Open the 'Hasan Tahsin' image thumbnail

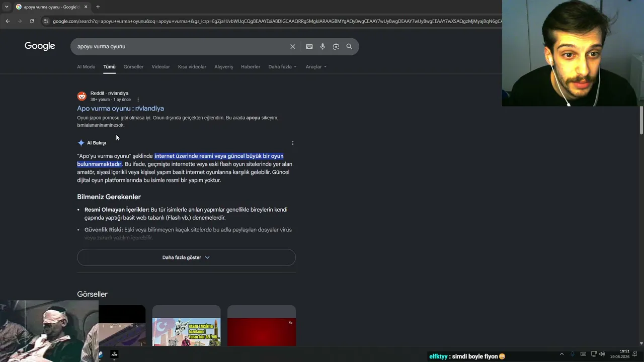[186, 326]
